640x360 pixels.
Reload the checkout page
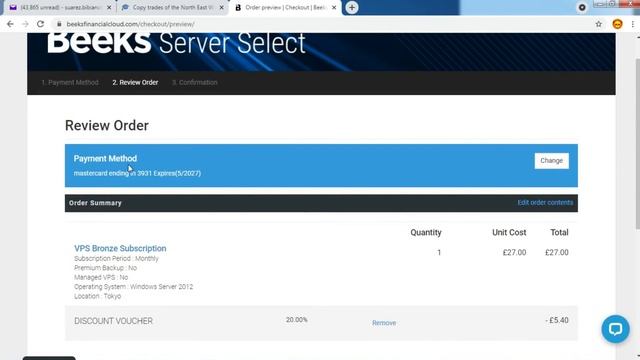tap(40, 24)
